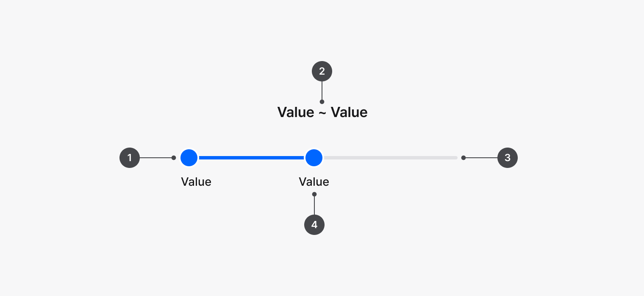
Task: Click annotation badge number 2
Action: click(322, 71)
